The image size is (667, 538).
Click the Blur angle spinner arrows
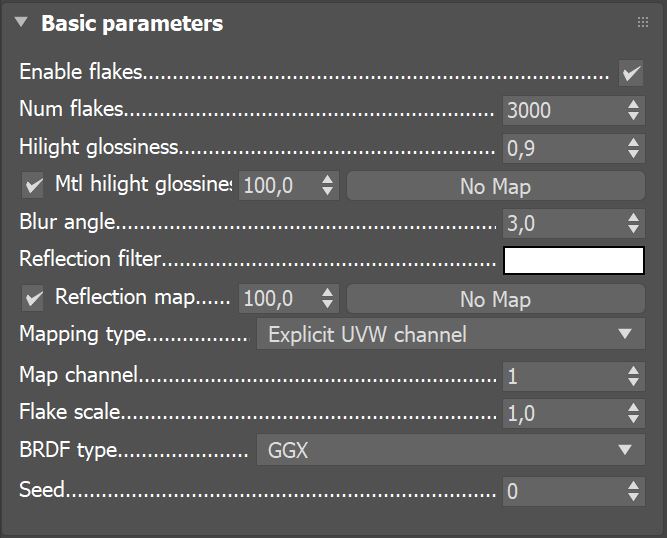click(633, 224)
